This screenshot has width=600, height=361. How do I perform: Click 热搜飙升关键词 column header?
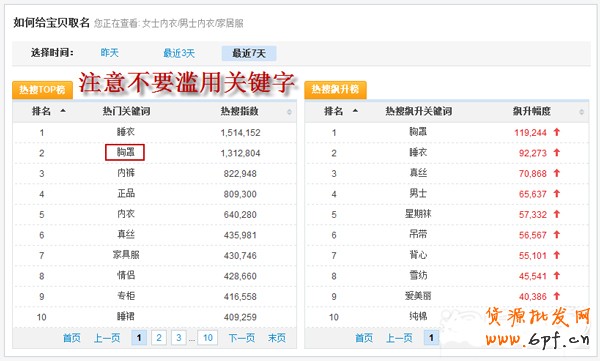coord(419,111)
